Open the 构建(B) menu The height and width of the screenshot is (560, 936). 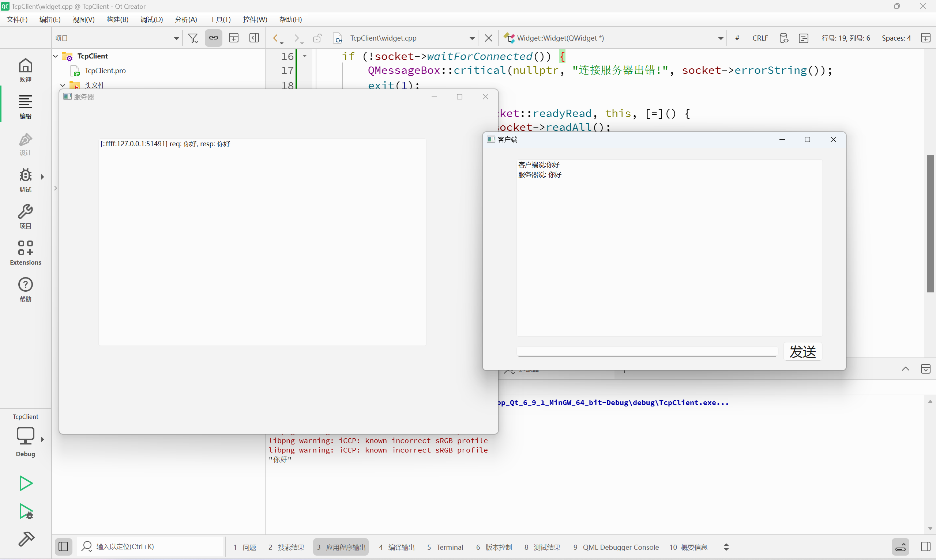pyautogui.click(x=117, y=19)
